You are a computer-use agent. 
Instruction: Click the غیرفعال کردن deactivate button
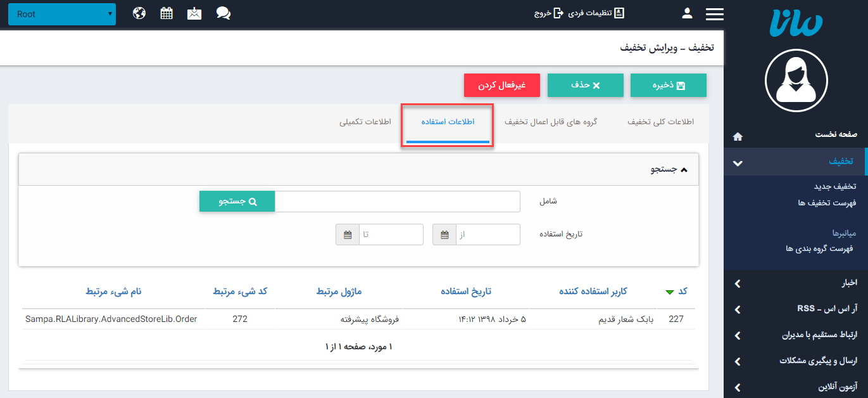click(x=502, y=85)
